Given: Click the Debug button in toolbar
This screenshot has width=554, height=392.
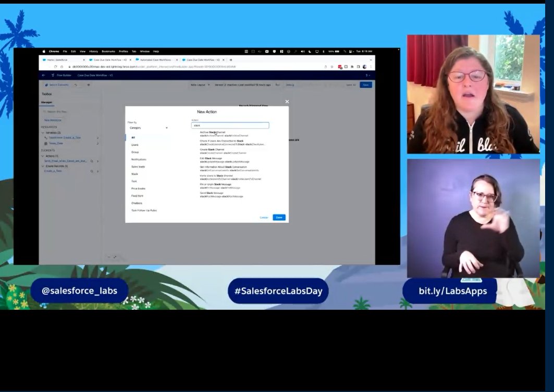Looking at the screenshot, I should tap(290, 85).
